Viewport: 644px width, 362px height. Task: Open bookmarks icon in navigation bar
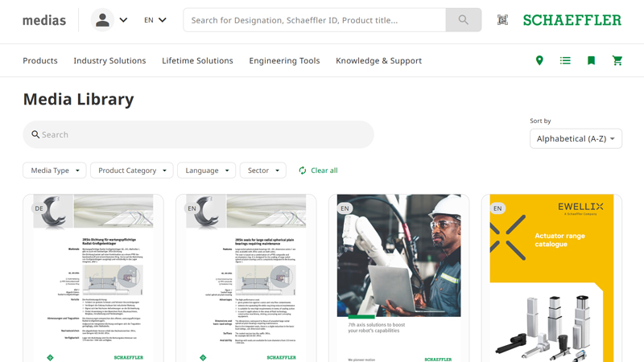(x=591, y=60)
